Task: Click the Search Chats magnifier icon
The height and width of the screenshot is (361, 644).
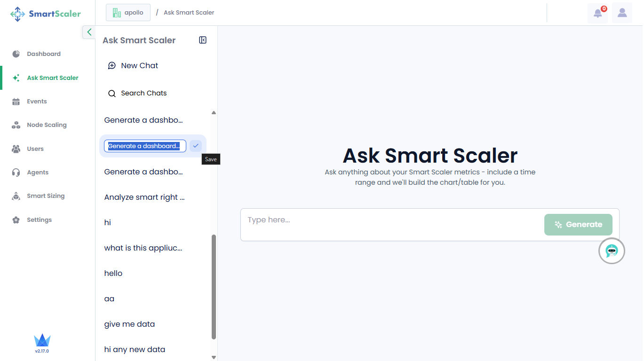Action: [112, 94]
